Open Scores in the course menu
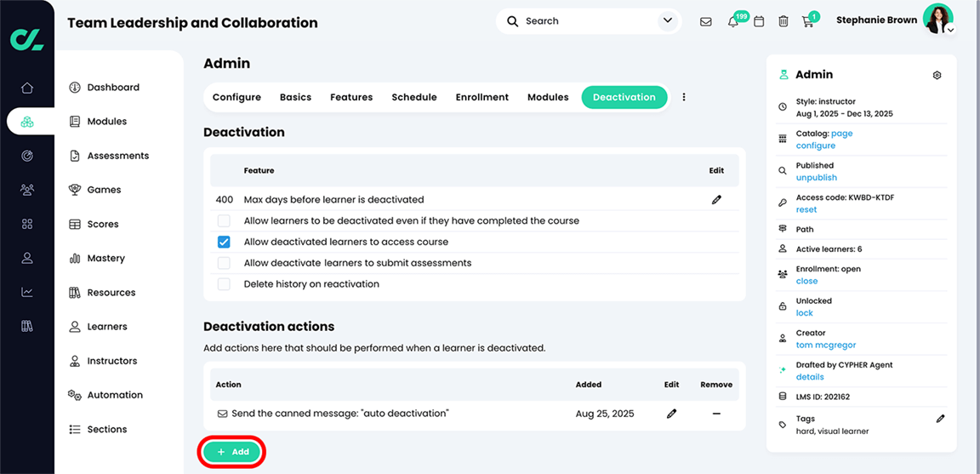Viewport: 980px width, 474px height. (x=103, y=224)
